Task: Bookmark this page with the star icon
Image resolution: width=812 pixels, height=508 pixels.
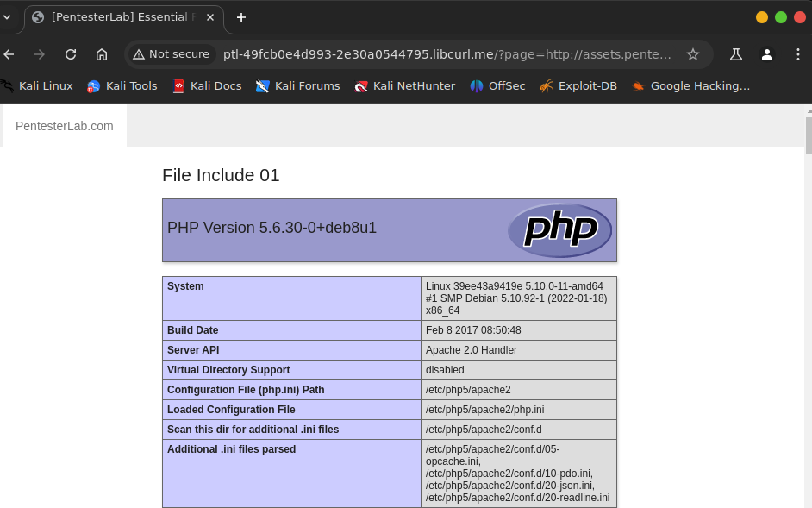Action: (693, 54)
